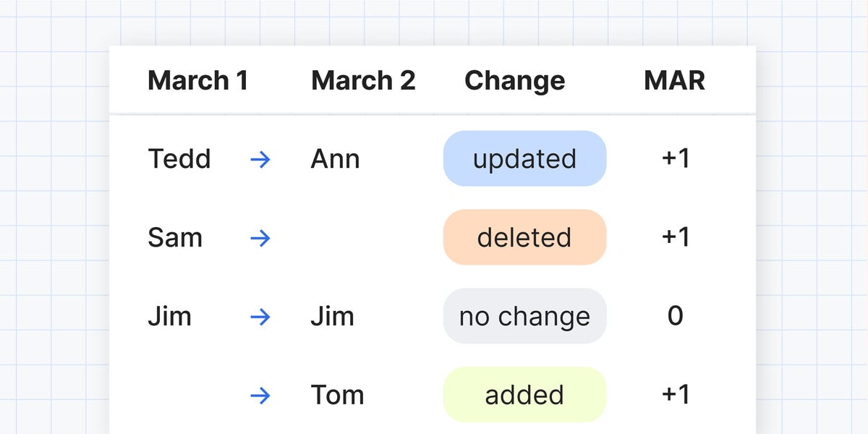Click the arrow next to Sam
Viewport: 868px width, 434px height.
tap(260, 238)
